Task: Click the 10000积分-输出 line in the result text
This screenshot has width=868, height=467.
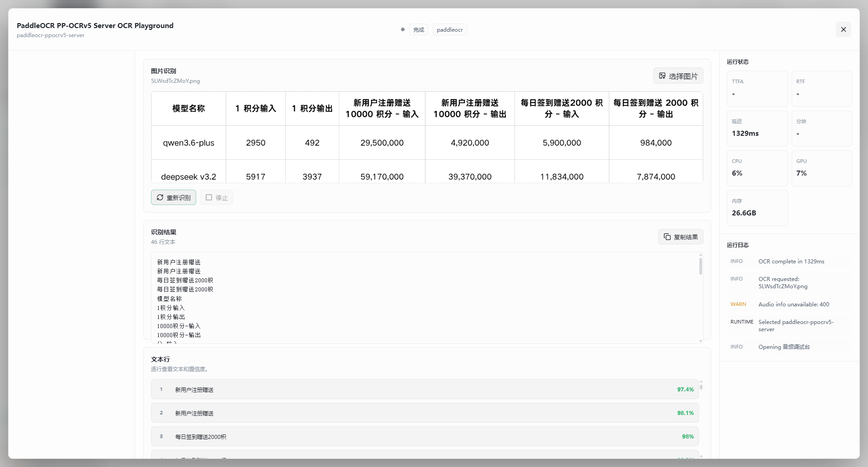Action: click(x=179, y=335)
